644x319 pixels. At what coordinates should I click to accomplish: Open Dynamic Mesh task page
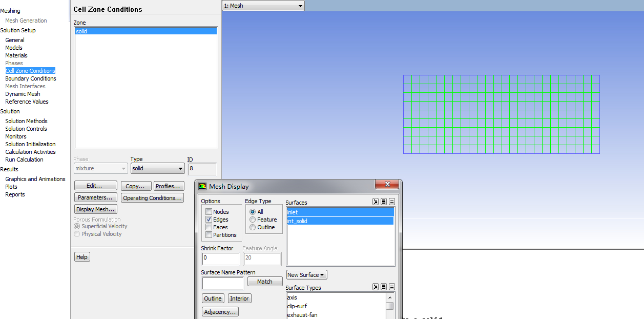23,94
